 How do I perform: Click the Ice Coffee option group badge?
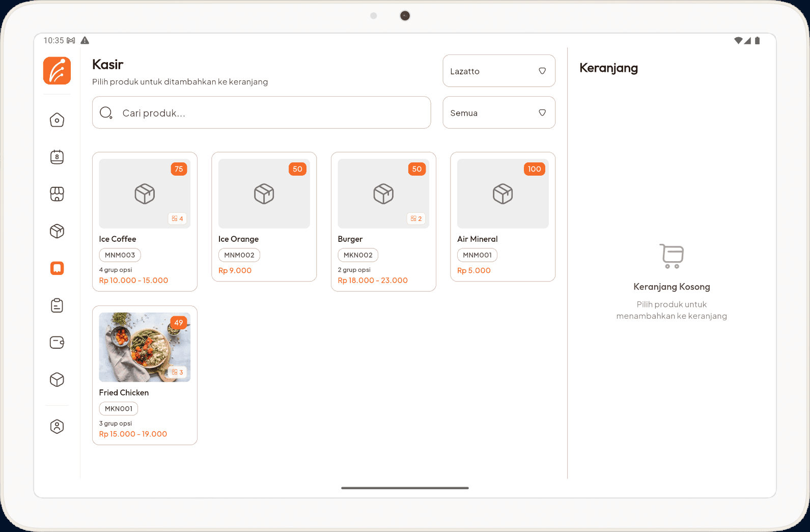[x=177, y=218]
